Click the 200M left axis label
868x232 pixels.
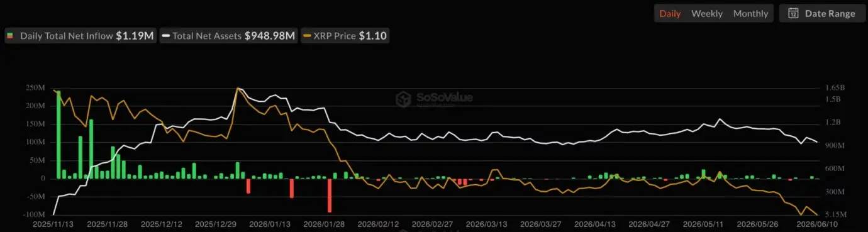pos(35,106)
